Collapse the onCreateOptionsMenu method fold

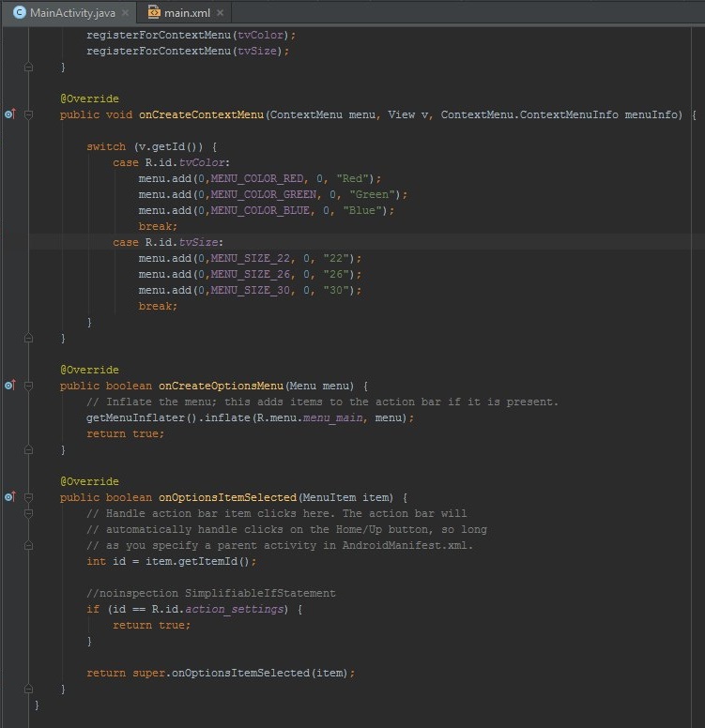28,386
